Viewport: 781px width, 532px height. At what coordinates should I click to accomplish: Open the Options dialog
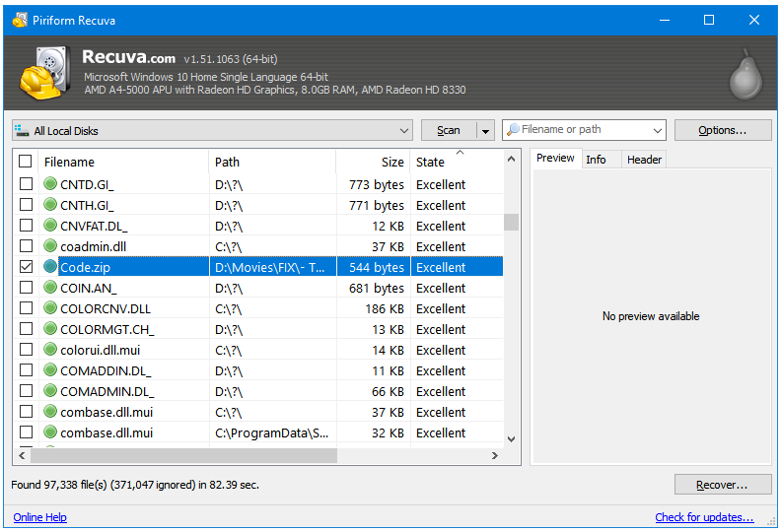(x=723, y=130)
